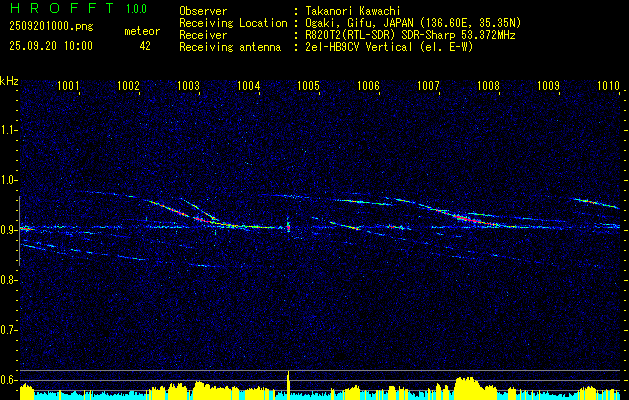The image size is (629, 400).
Task: Click the 0.6 kHz frequency label
Action: pos(8,380)
